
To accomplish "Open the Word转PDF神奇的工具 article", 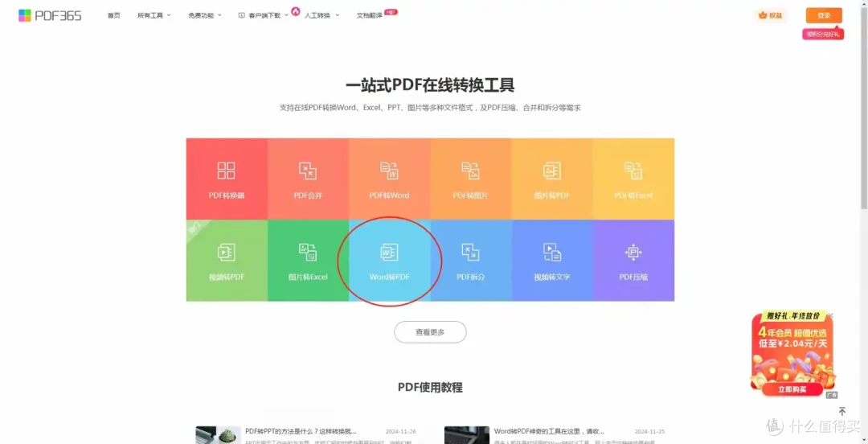I will (549, 430).
